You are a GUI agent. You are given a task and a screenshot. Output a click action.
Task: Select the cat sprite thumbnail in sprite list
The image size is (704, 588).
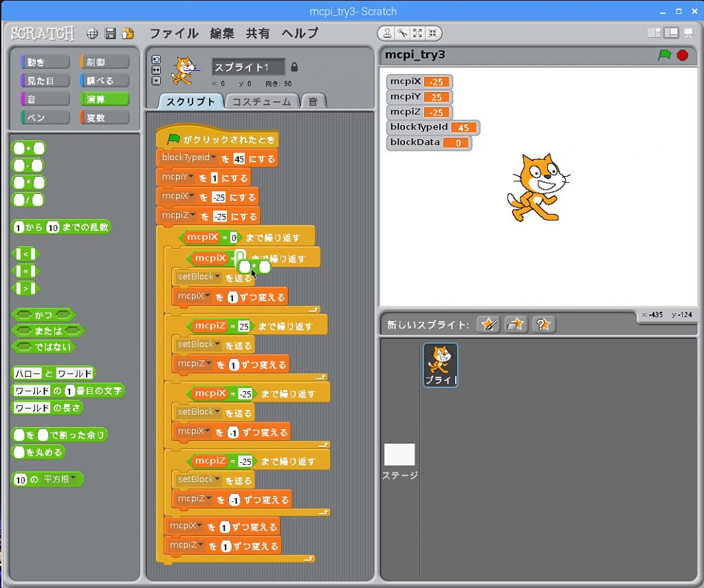pyautogui.click(x=441, y=364)
